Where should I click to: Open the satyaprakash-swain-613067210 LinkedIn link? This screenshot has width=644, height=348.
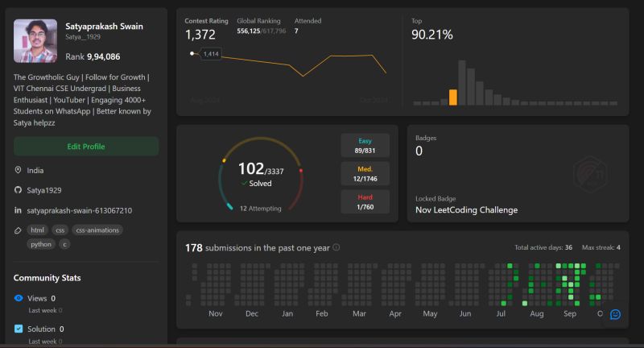[79, 210]
